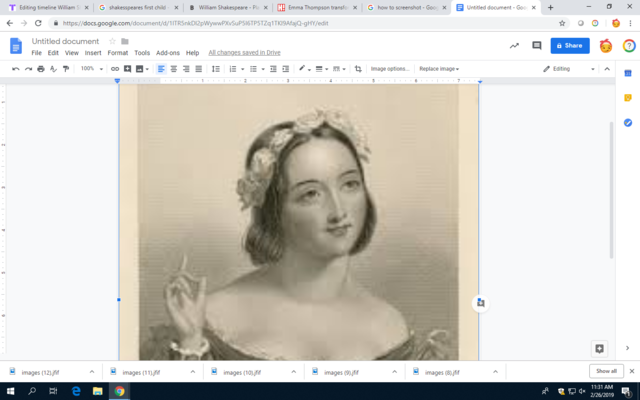Collapse the menus with up chevron
Screen dimensions: 640x400
[x=607, y=69]
